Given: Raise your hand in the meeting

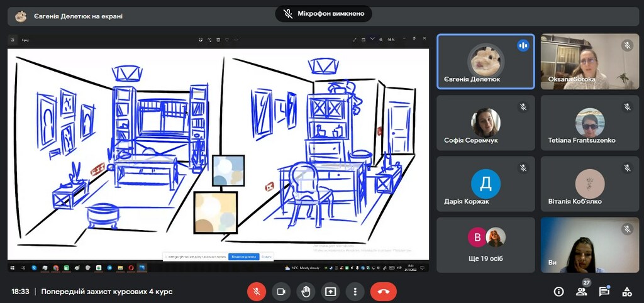Looking at the screenshot, I should (x=306, y=292).
